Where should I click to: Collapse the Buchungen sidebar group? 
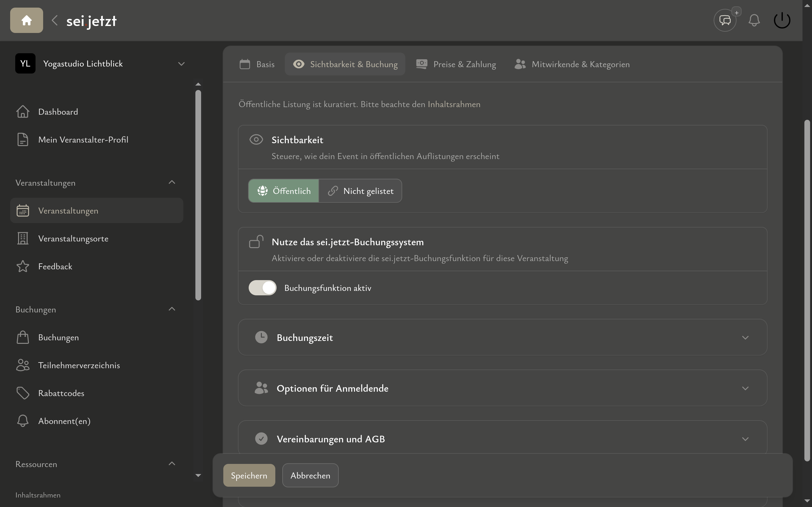point(172,309)
